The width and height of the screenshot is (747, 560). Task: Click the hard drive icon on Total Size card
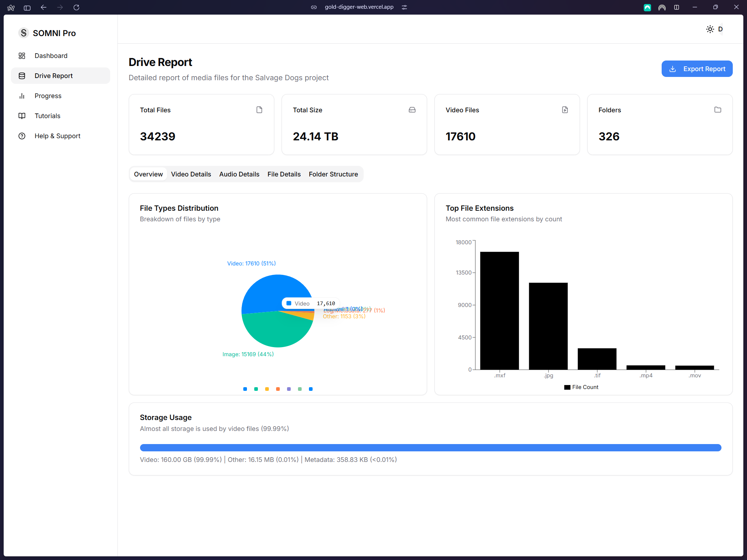[x=412, y=109]
